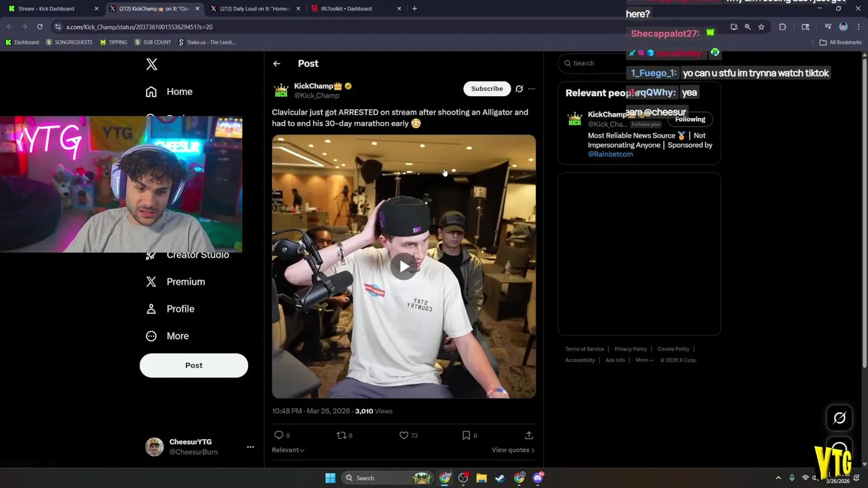Switch to the Stream - Kick Dashboard tab

[x=54, y=9]
